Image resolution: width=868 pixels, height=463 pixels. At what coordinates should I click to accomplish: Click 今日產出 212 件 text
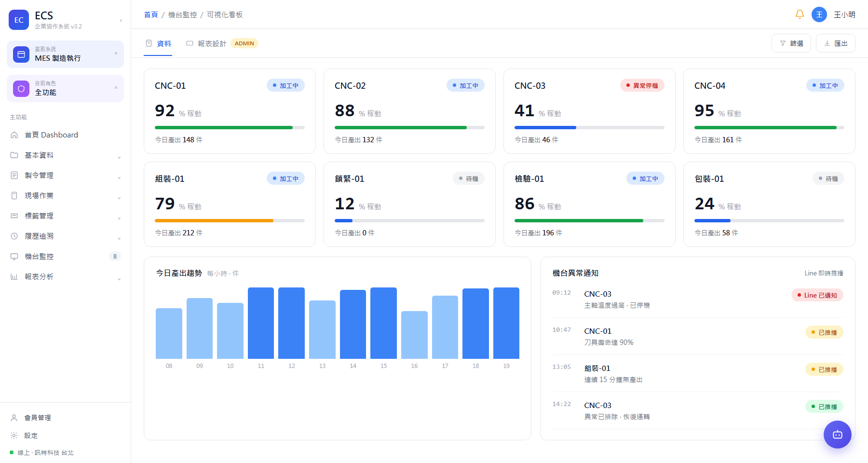point(178,233)
